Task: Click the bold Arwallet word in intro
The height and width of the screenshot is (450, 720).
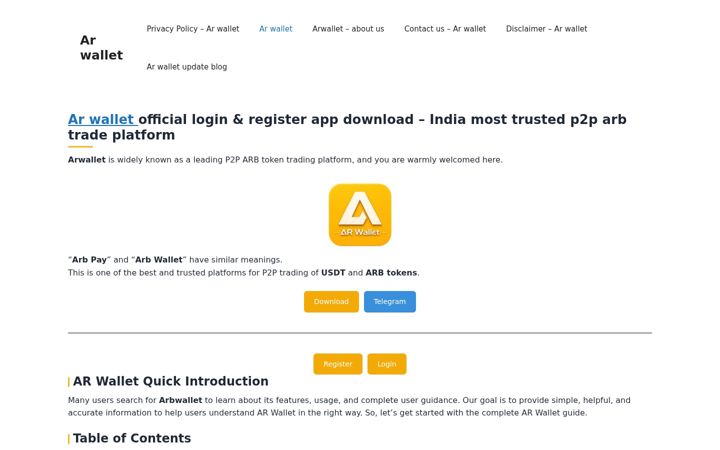Action: click(87, 160)
